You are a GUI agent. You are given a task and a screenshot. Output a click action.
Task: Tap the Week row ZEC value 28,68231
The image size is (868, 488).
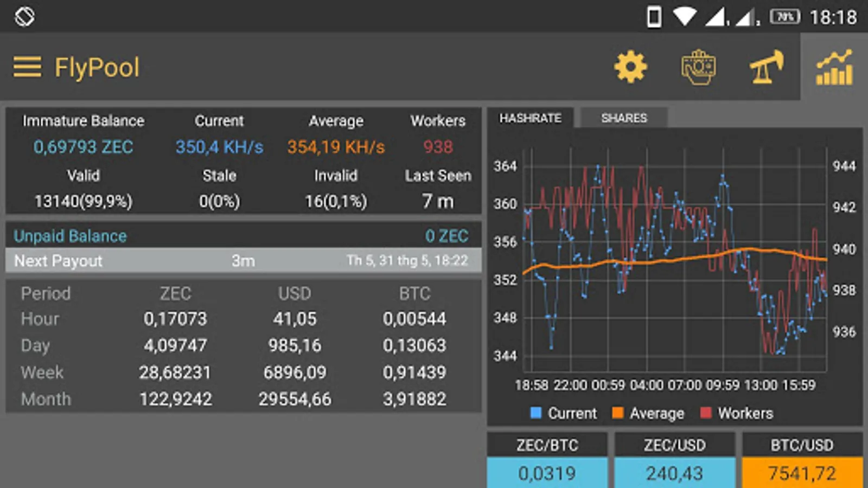point(175,373)
